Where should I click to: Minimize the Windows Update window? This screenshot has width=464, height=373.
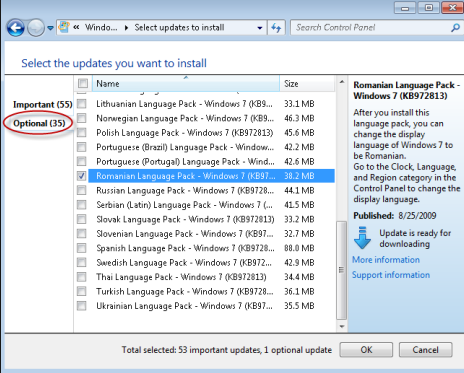click(x=405, y=7)
